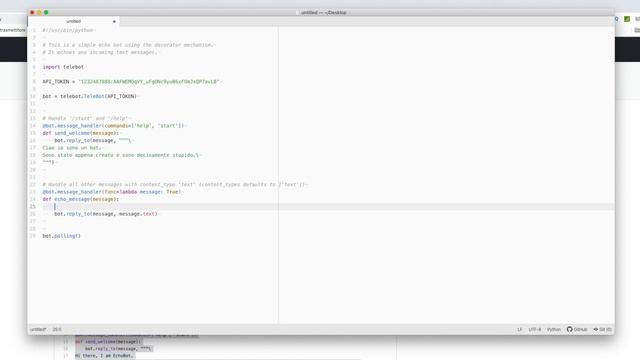Open the Python grammar selector
This screenshot has height=360, width=640.
click(x=554, y=329)
